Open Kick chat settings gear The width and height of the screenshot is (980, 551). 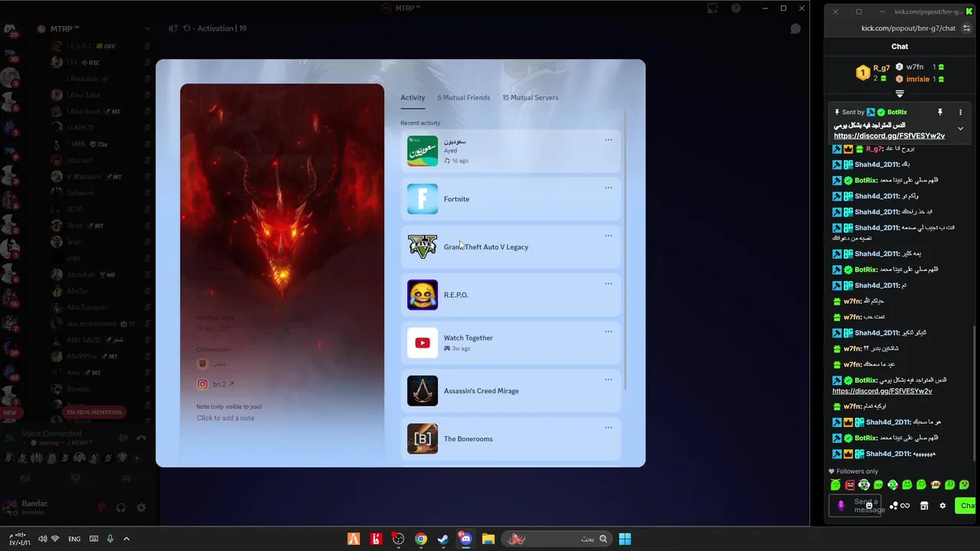(942, 506)
